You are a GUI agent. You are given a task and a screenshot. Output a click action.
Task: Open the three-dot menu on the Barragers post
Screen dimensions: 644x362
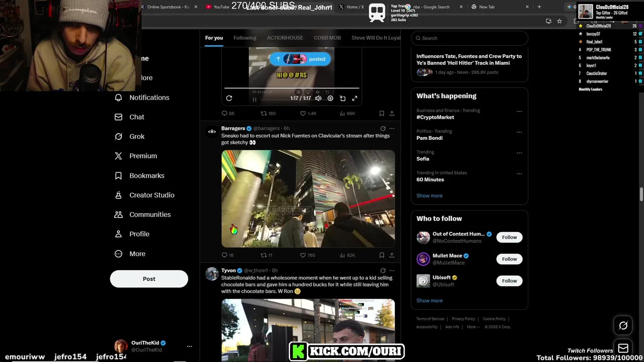click(x=392, y=129)
